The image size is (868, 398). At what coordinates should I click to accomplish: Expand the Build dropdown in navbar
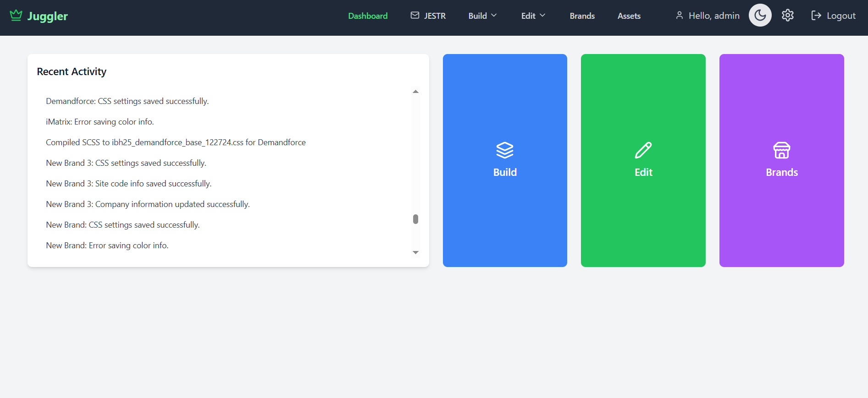[482, 16]
